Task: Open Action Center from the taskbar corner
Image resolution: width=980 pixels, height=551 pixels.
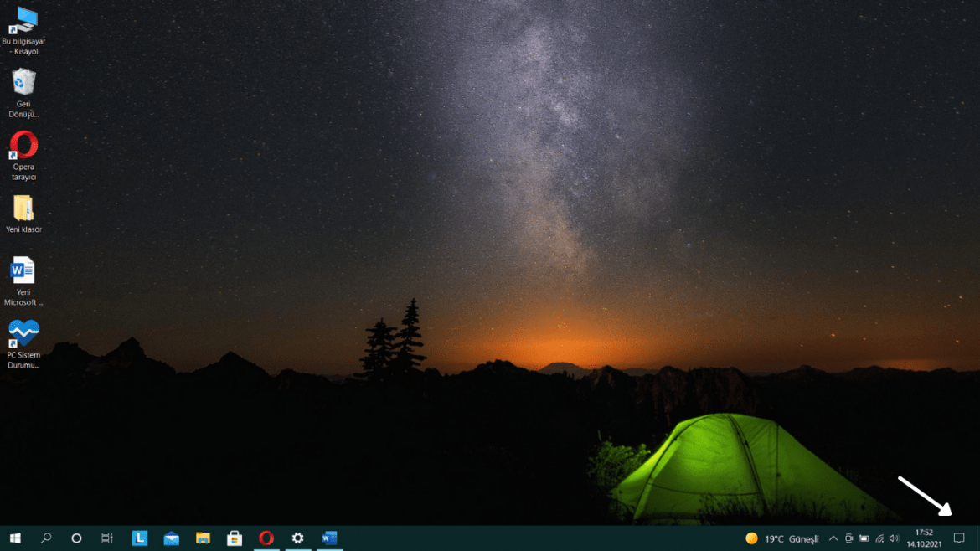Action: pyautogui.click(x=960, y=538)
